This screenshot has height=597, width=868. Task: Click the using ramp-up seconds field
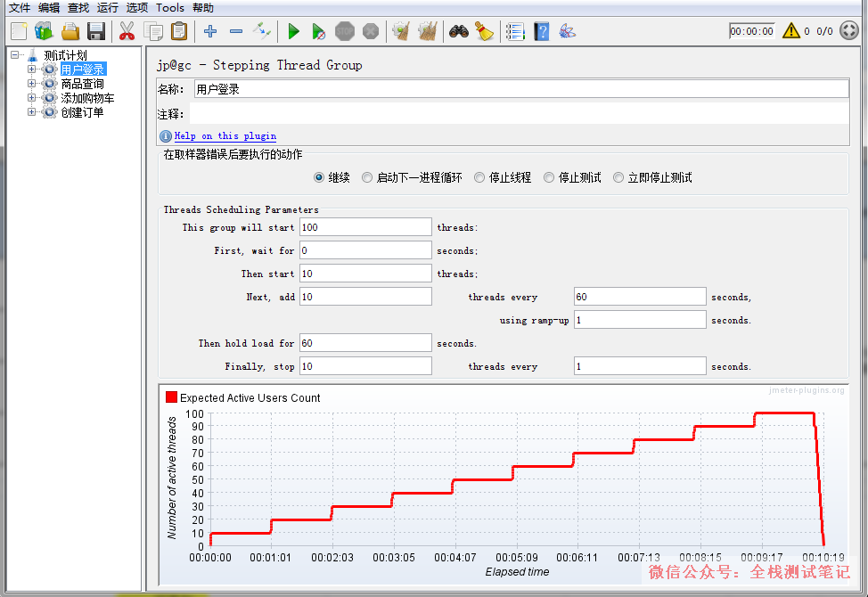640,321
